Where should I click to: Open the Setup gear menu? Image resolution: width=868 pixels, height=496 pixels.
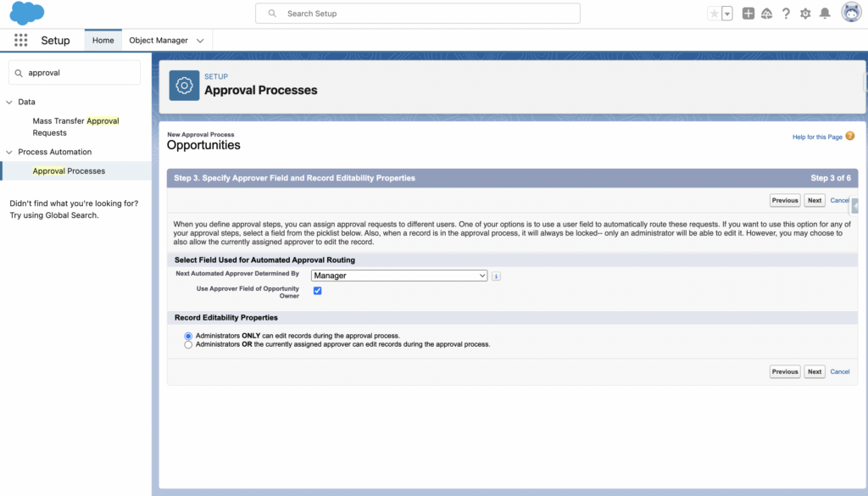click(805, 14)
